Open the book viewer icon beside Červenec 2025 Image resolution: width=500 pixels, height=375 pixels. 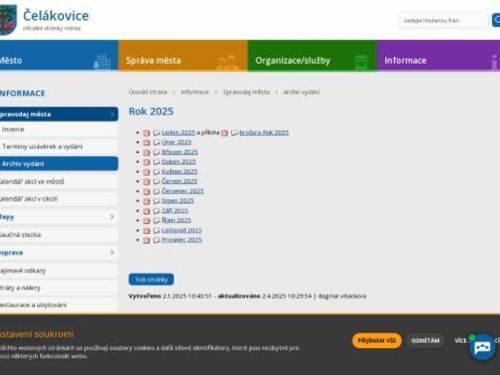point(156,191)
